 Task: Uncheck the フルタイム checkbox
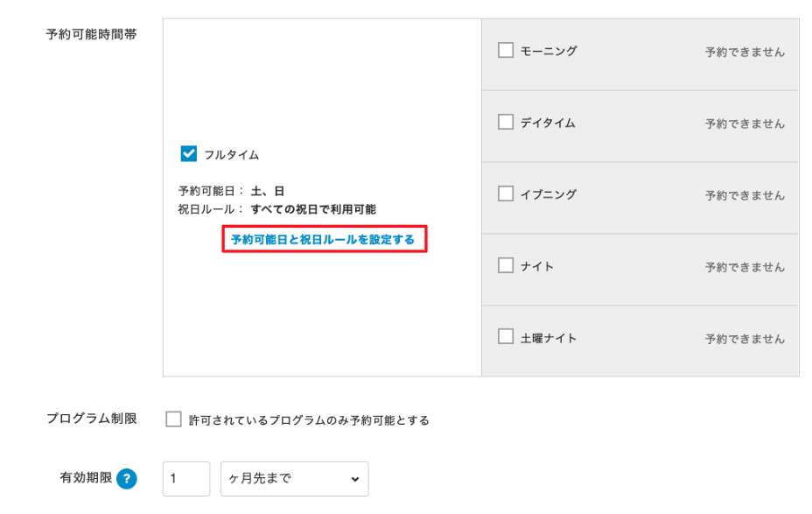point(188,154)
